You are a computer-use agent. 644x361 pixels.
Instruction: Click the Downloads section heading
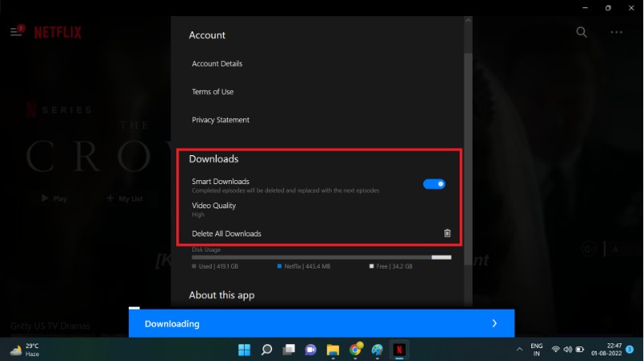click(213, 158)
